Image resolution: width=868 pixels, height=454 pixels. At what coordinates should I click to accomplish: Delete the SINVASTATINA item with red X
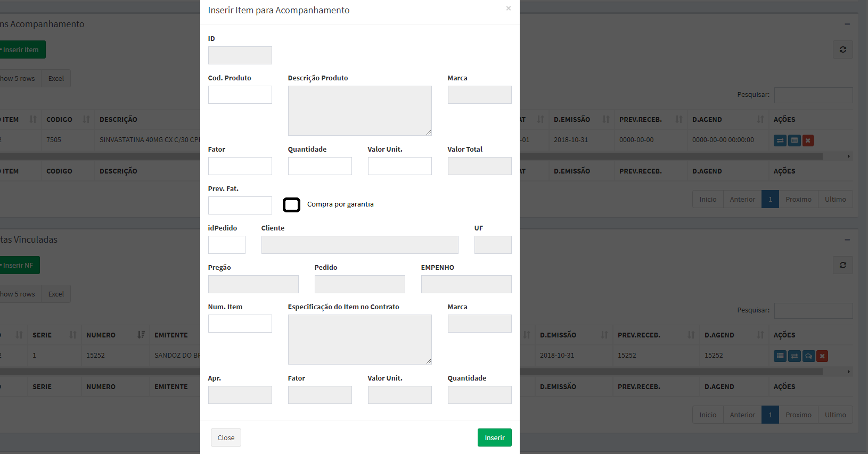(x=808, y=141)
